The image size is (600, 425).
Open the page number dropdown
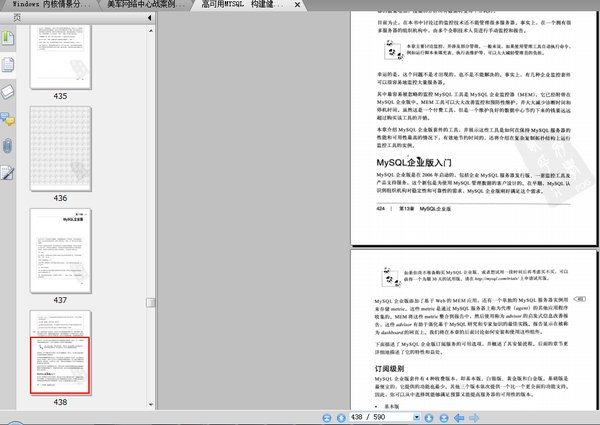[416, 417]
